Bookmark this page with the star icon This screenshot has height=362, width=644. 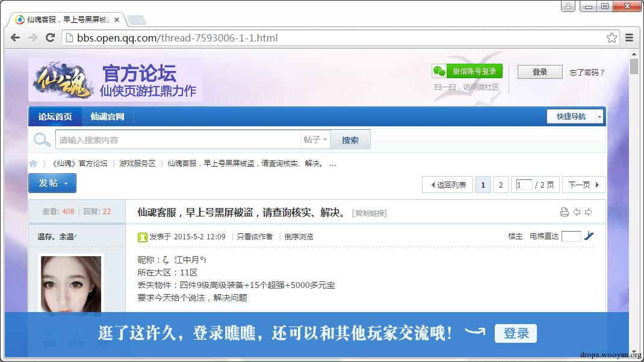[x=611, y=38]
